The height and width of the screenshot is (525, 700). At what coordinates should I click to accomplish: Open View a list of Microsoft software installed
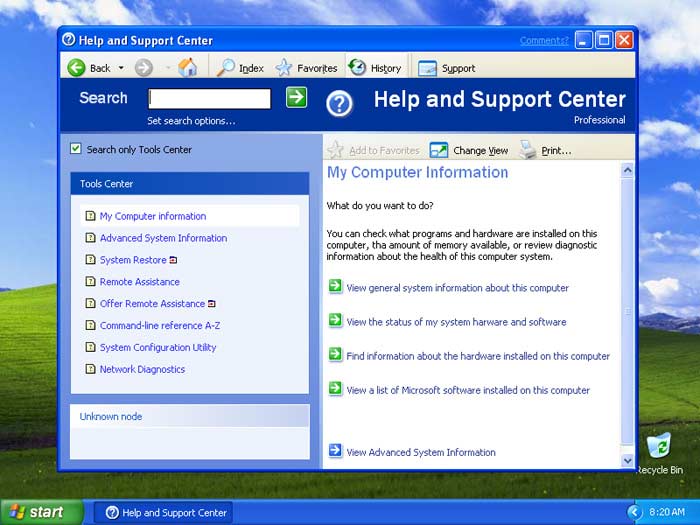click(x=468, y=390)
